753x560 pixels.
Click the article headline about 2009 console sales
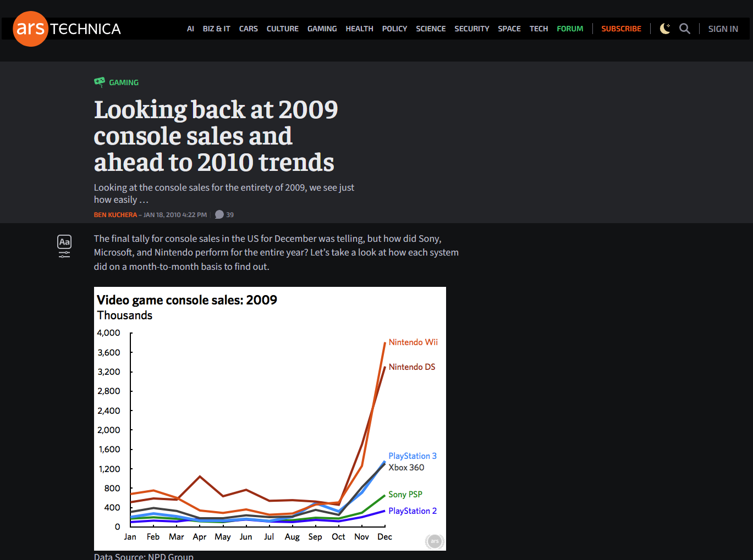click(216, 136)
